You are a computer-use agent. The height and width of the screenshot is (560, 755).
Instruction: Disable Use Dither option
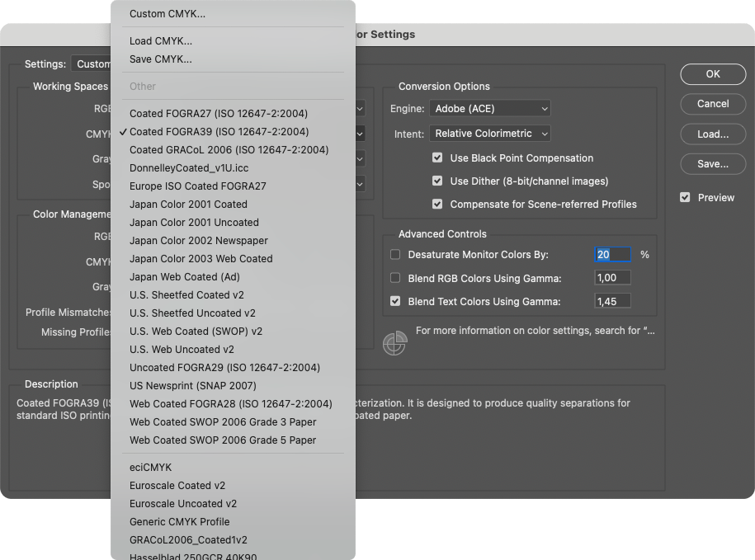(437, 181)
